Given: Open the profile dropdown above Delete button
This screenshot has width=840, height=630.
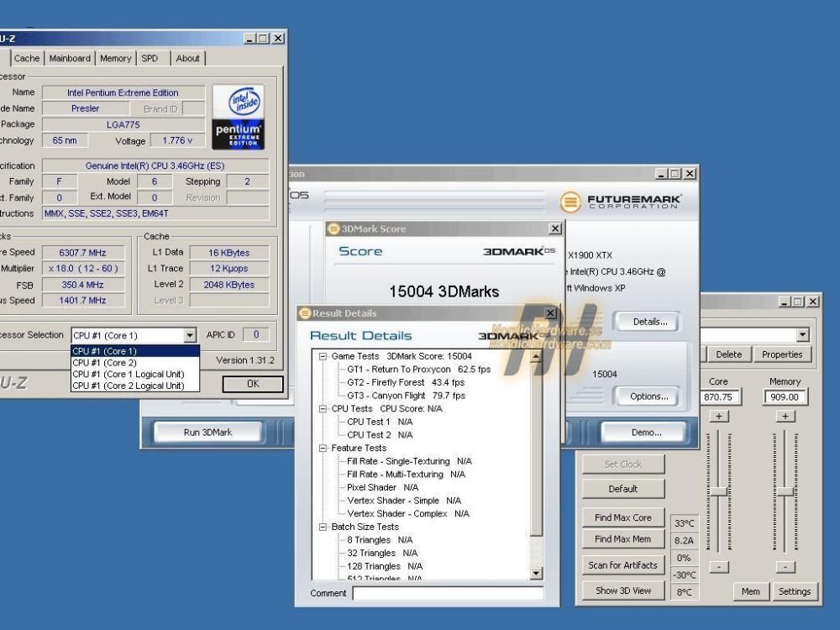Looking at the screenshot, I should pyautogui.click(x=802, y=335).
